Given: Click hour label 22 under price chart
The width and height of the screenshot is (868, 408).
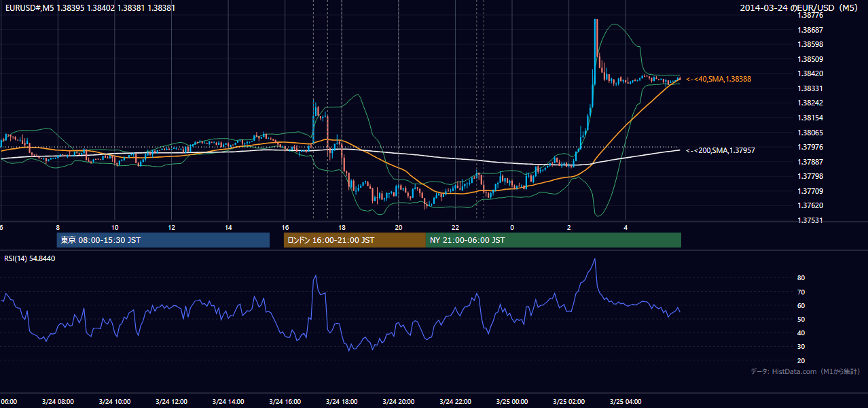Looking at the screenshot, I should (455, 227).
